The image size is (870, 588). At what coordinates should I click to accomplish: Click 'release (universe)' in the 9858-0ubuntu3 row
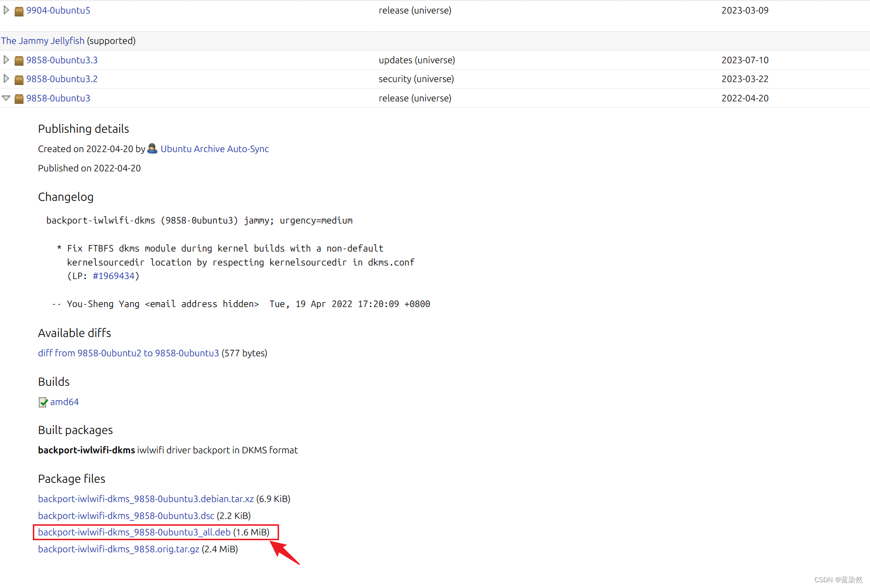(415, 98)
